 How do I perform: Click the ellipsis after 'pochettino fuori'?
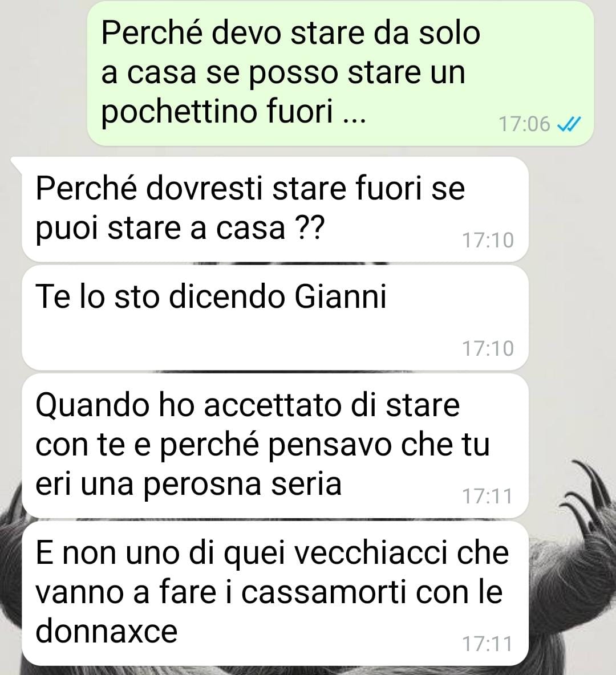354,120
